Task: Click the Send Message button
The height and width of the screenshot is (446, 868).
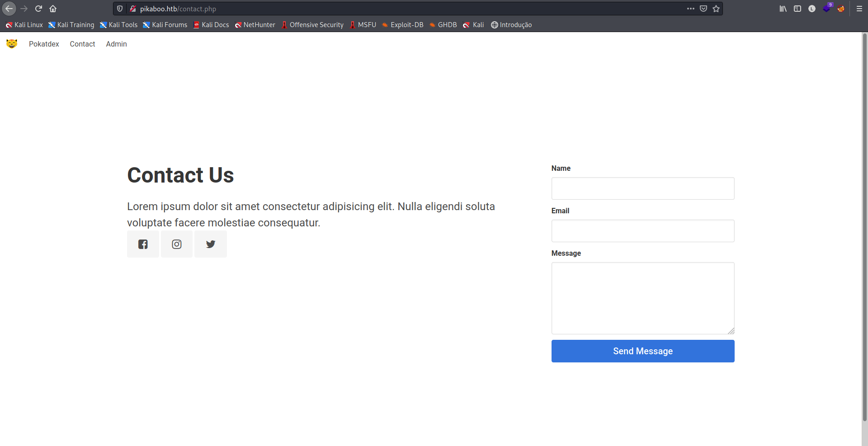Action: click(x=642, y=351)
